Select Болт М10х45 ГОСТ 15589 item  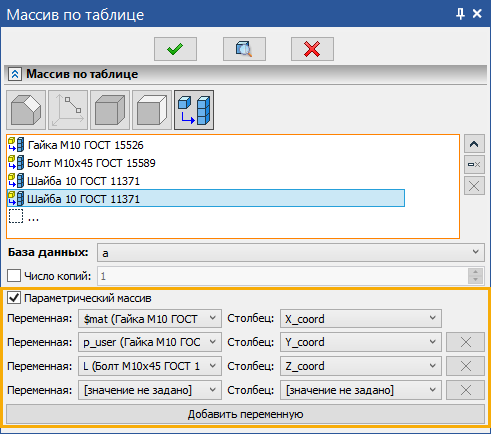point(91,163)
